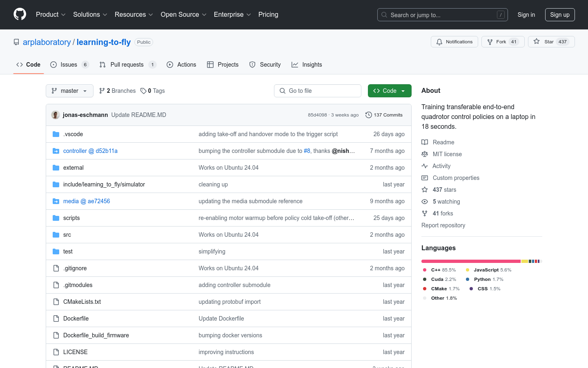Click the bell icon in Notifications button
The image size is (588, 368).
click(439, 42)
